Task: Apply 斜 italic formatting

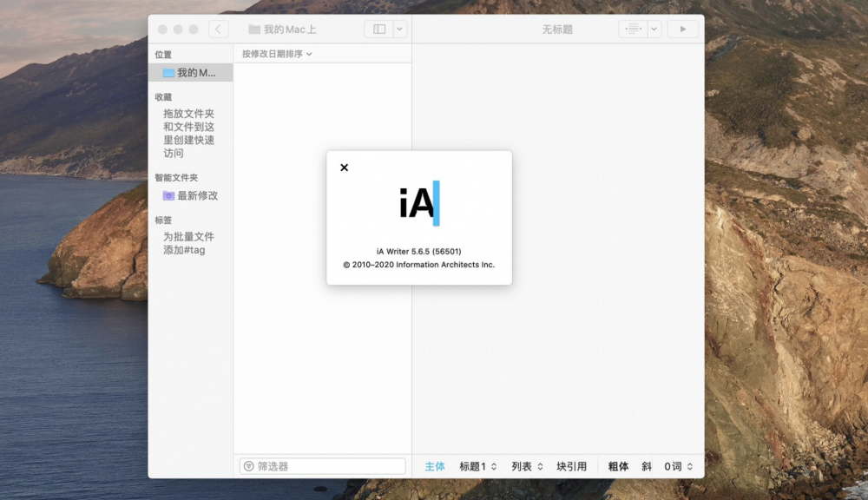Action: coord(646,466)
